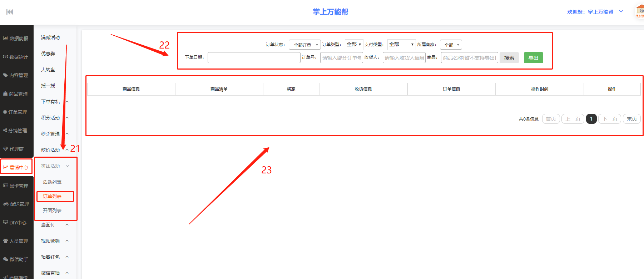The width and height of the screenshot is (644, 279).
Task: Go to 代理商 diamond icon entry
Action: [x=6, y=149]
